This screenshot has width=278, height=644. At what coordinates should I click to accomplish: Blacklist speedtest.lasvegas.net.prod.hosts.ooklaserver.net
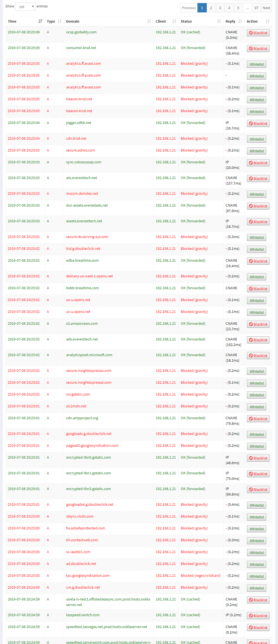[258, 627]
